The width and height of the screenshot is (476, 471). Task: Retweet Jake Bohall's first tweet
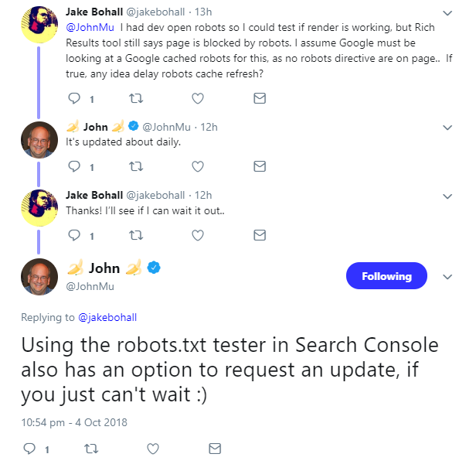136,98
